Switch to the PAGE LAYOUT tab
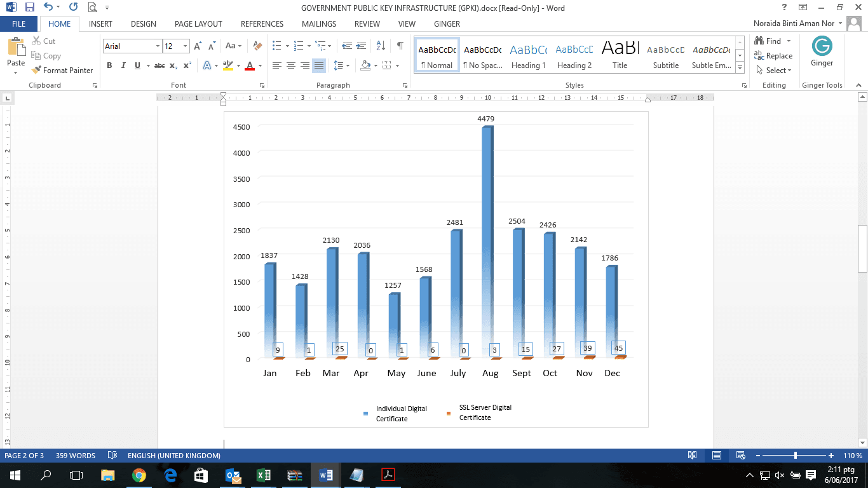The height and width of the screenshot is (488, 868). click(198, 24)
